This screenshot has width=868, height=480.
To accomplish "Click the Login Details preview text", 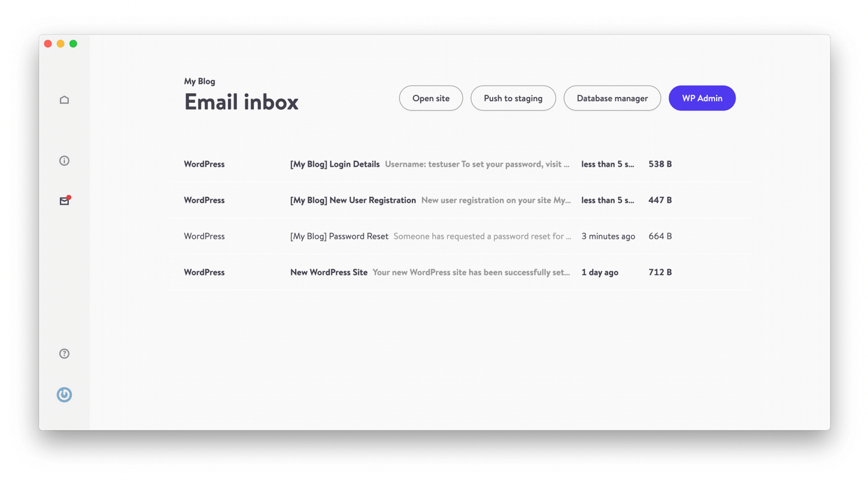I will click(x=477, y=164).
